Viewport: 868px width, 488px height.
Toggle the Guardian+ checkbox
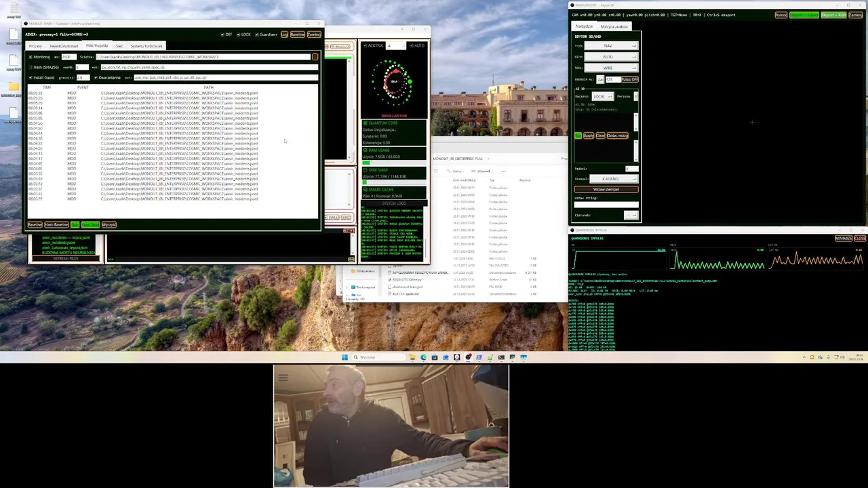[x=257, y=35]
